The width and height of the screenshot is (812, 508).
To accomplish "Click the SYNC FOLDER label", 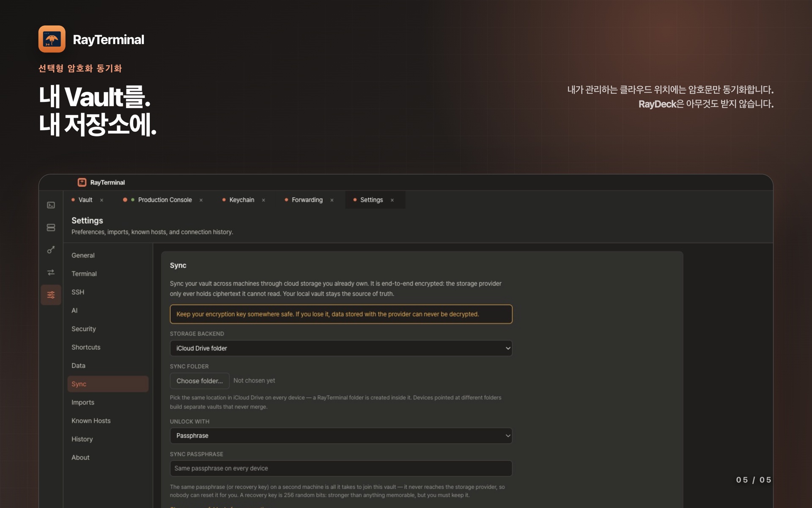I will pos(189,366).
